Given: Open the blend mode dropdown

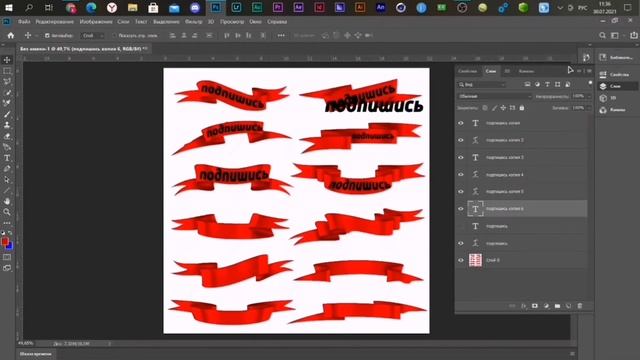Looking at the screenshot, I should click(x=494, y=96).
